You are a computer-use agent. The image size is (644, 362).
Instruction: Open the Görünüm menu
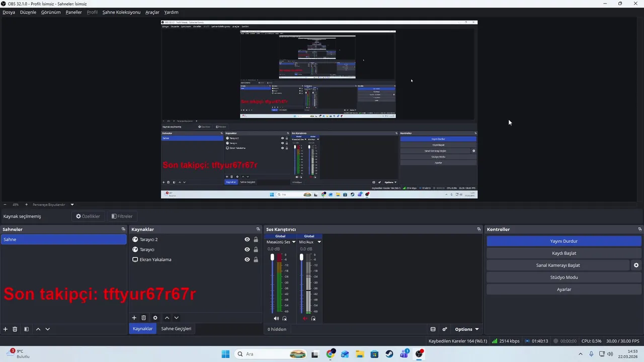[x=51, y=12]
